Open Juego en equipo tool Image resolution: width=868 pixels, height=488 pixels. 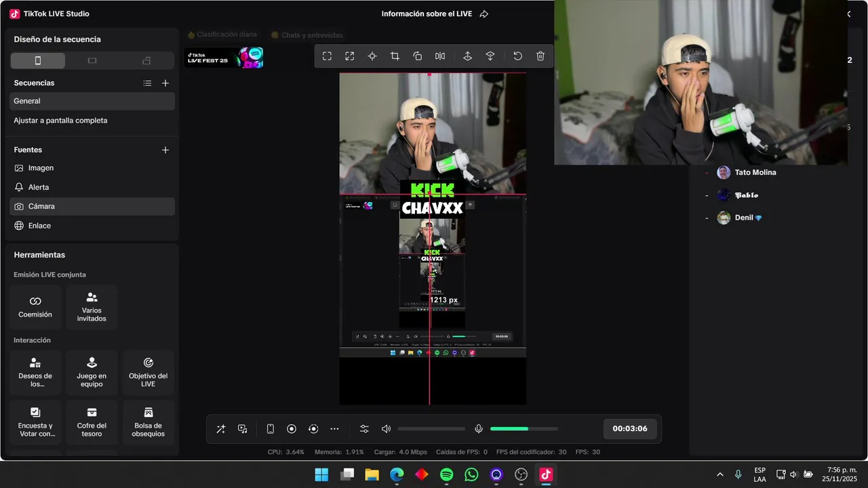pos(92,373)
